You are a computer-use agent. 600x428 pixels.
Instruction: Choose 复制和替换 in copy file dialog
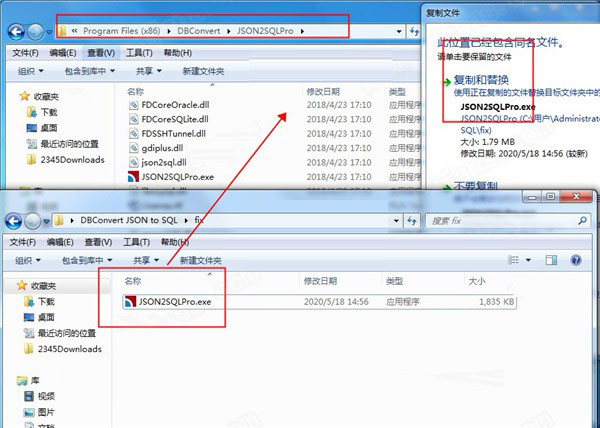(481, 80)
